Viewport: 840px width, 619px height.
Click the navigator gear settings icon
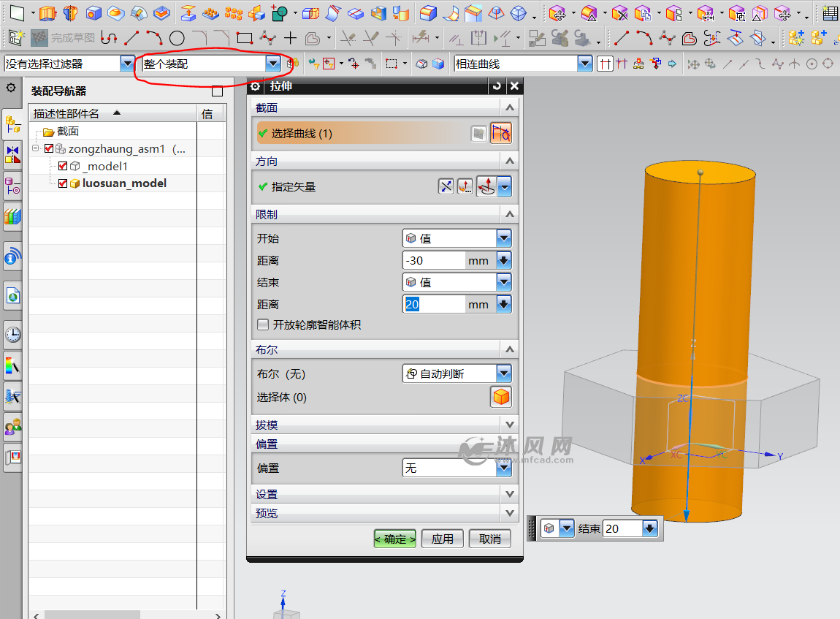pyautogui.click(x=11, y=88)
